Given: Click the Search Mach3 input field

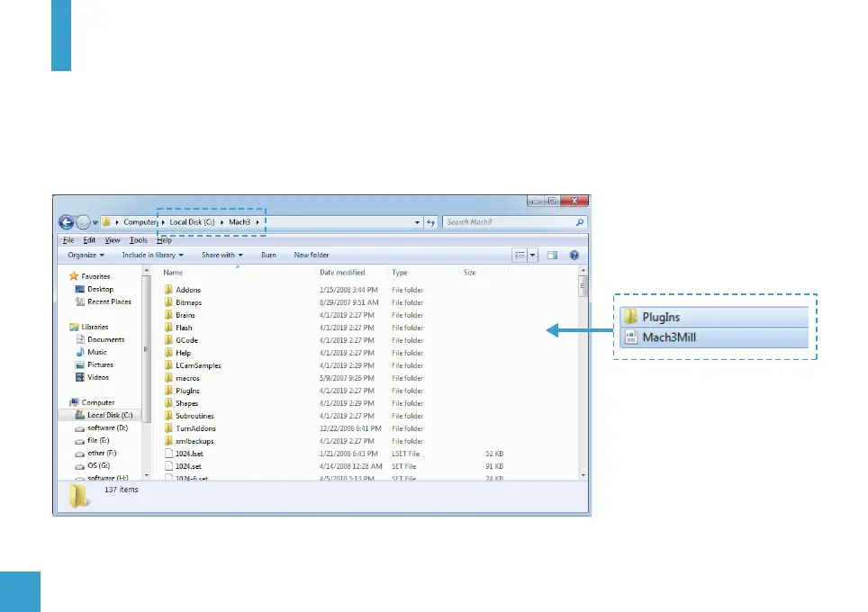Looking at the screenshot, I should [x=509, y=222].
